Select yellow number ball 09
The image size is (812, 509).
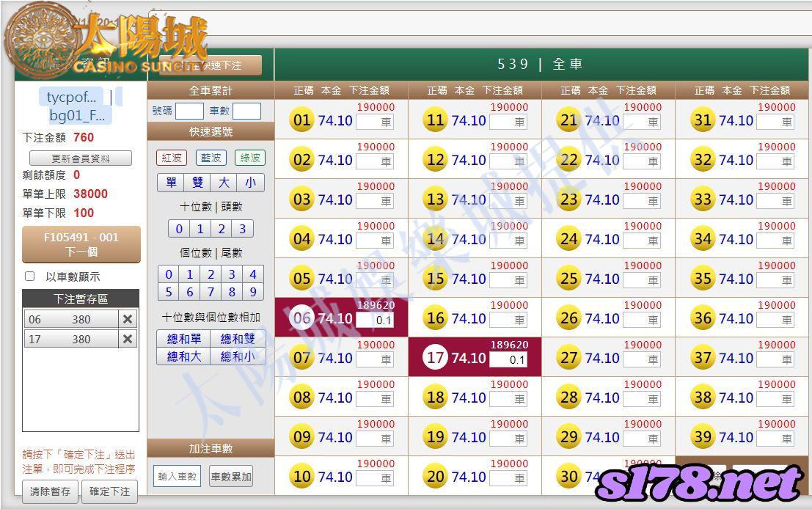302,437
